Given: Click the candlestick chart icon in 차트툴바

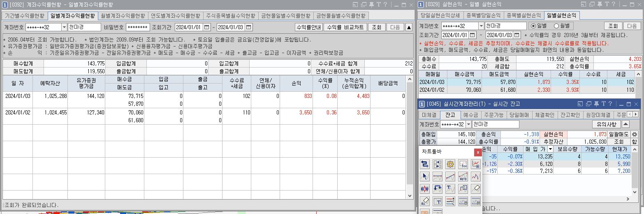Looking at the screenshot, I should click(x=425, y=189).
